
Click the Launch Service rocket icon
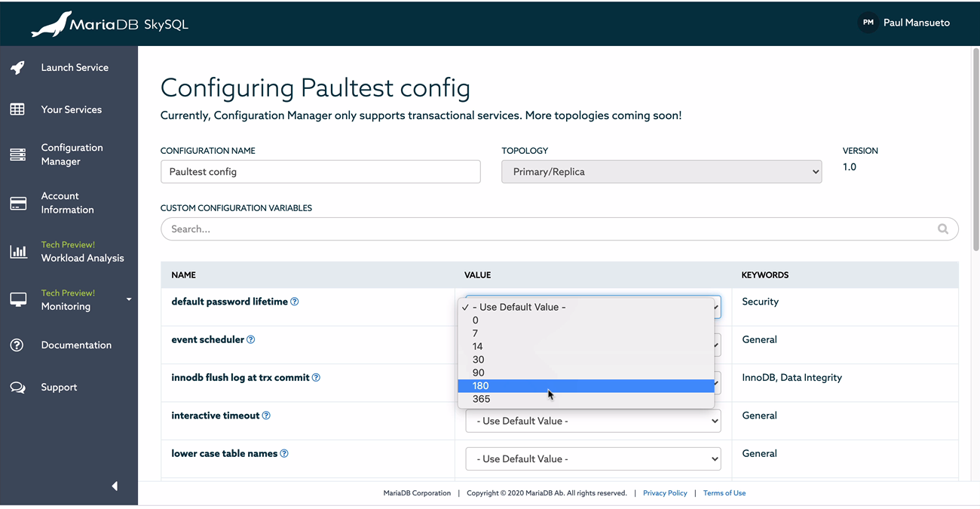point(17,68)
